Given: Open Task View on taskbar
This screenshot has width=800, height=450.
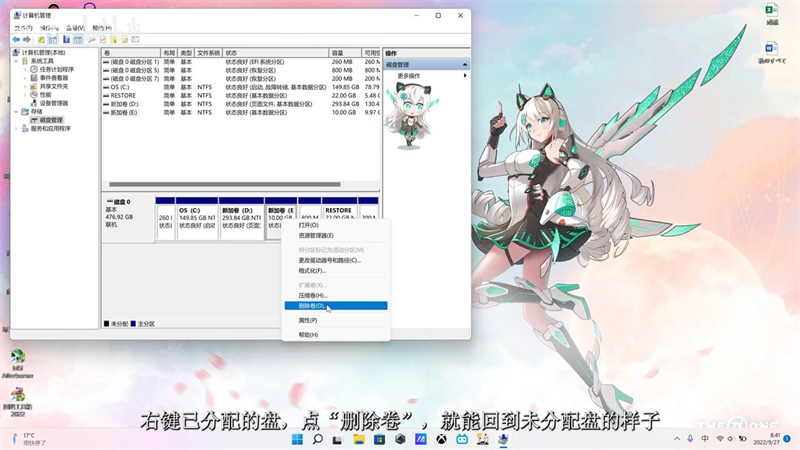Looking at the screenshot, I should point(337,439).
